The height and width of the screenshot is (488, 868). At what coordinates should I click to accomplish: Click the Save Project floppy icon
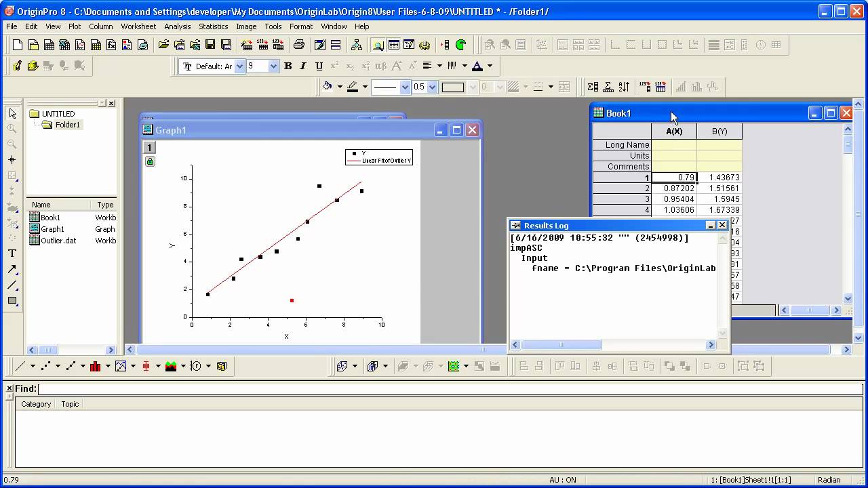pyautogui.click(x=210, y=45)
